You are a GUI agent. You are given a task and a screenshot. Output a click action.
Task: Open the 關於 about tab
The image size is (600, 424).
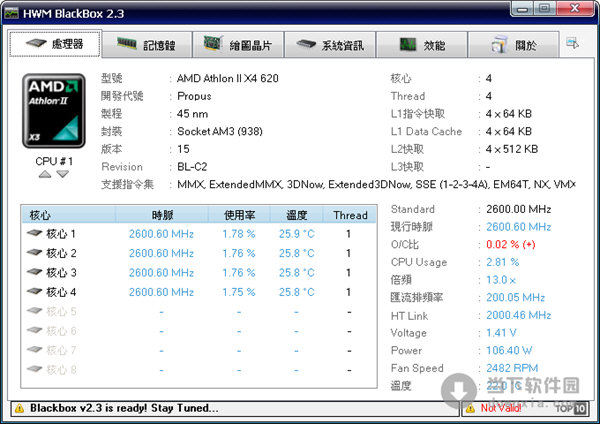tap(514, 44)
